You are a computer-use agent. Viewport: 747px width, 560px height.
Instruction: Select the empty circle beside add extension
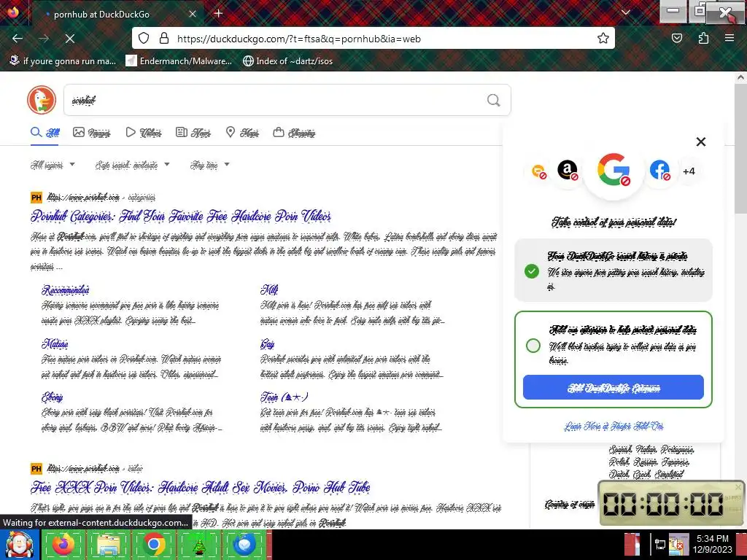click(x=533, y=346)
